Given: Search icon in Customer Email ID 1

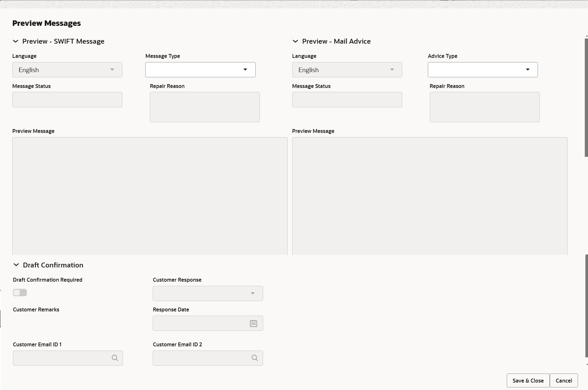Looking at the screenshot, I should click(x=115, y=358).
